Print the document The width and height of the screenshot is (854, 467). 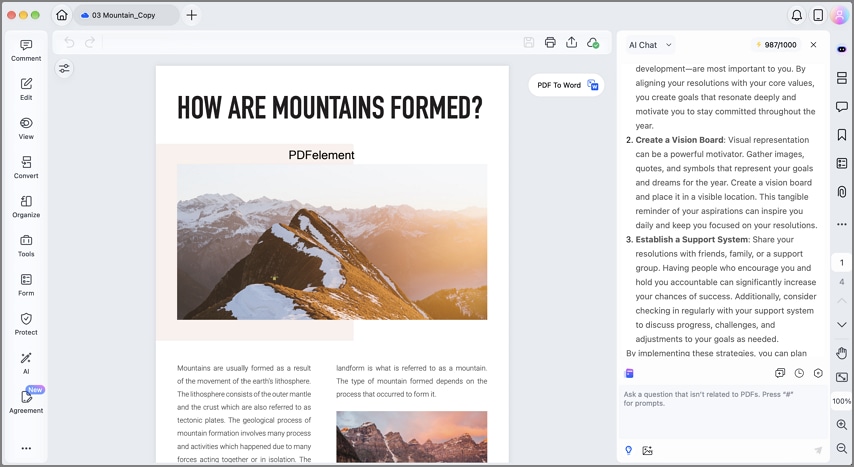pos(550,43)
